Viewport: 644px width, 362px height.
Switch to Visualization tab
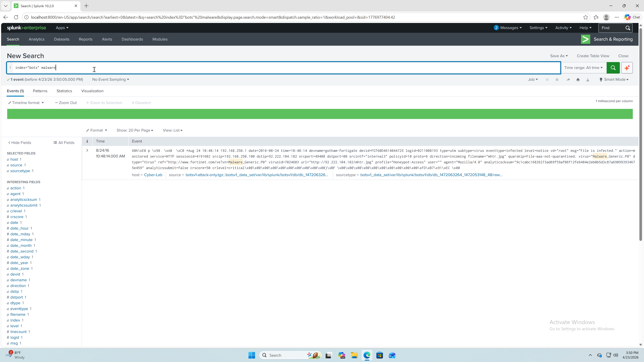click(92, 91)
